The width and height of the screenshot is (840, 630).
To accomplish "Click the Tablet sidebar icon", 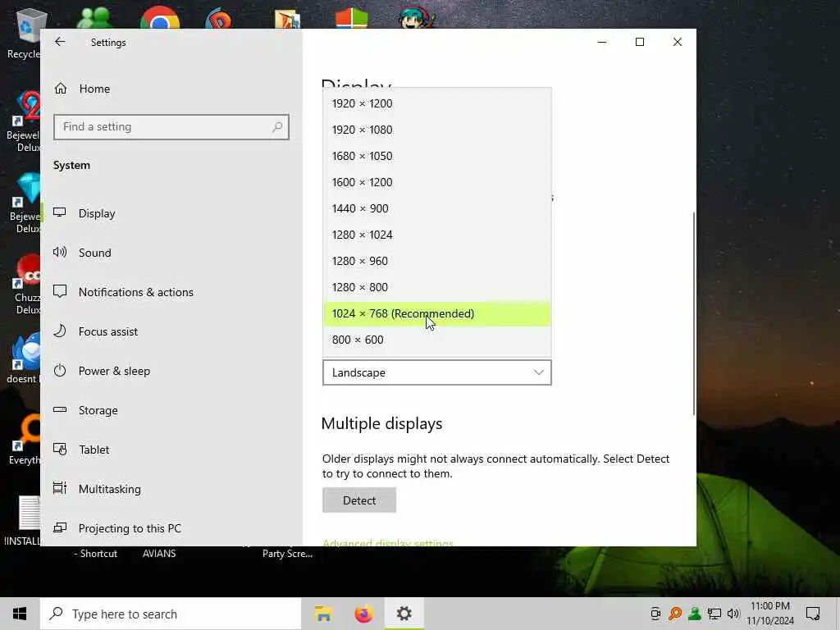I will pos(60,449).
